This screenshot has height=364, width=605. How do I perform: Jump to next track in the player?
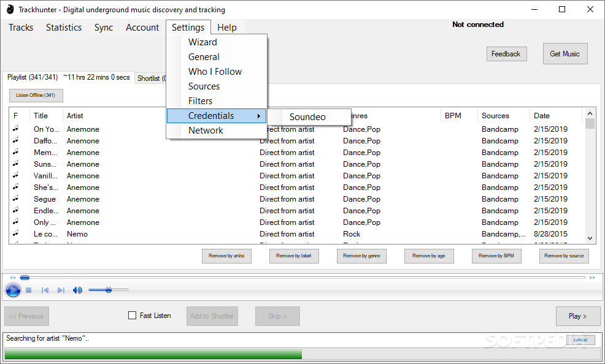(x=61, y=290)
